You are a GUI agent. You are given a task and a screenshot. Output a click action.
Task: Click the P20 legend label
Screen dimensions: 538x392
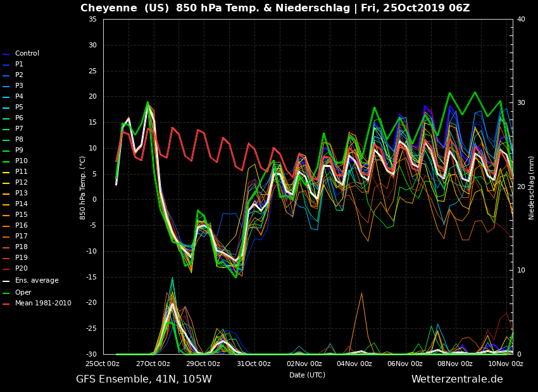coord(22,268)
